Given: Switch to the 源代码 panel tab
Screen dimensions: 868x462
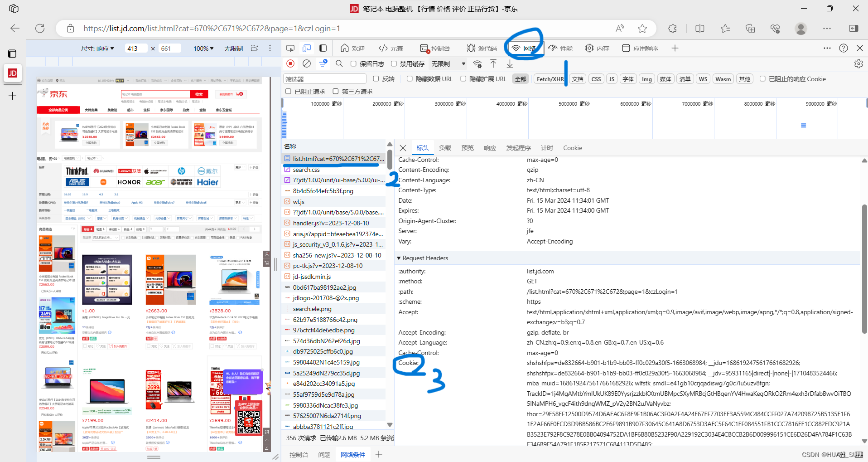Looking at the screenshot, I should pyautogui.click(x=482, y=49).
